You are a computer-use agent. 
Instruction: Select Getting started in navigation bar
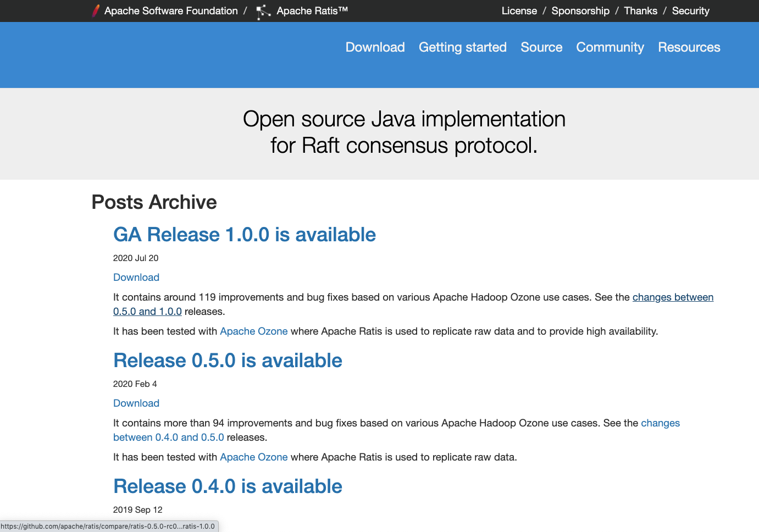pos(463,47)
